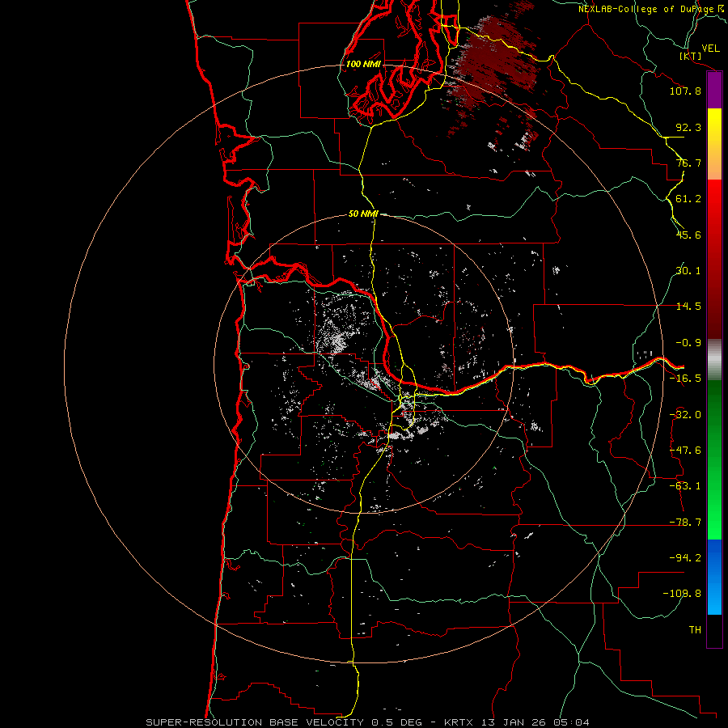Click the 100 NMI range ring label
This screenshot has height=728, width=728.
363,64
